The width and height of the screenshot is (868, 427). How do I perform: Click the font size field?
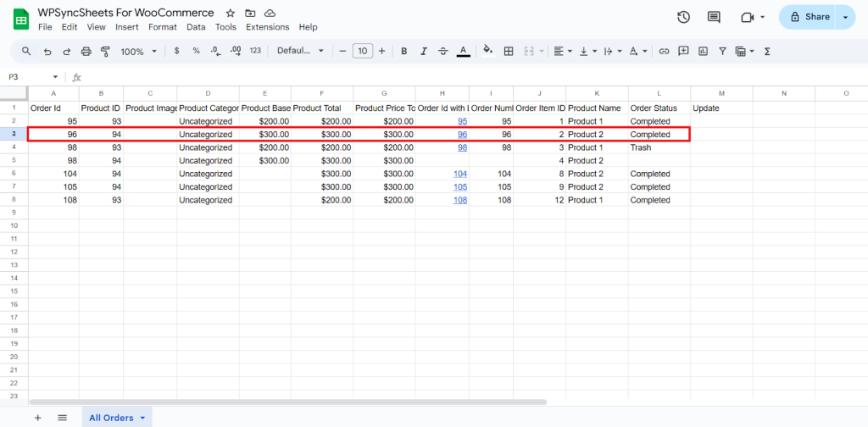coord(363,51)
